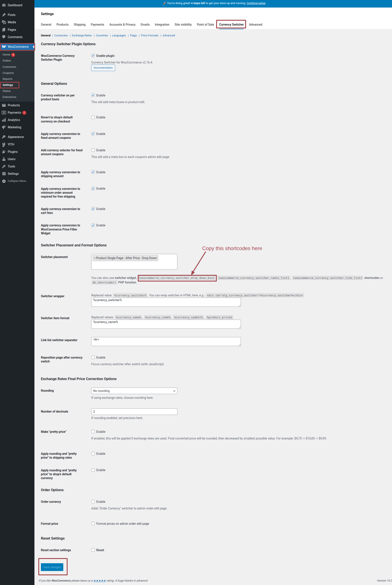Open the Dashboard icon in sidebar
This screenshot has height=585, width=392.
point(4,5)
